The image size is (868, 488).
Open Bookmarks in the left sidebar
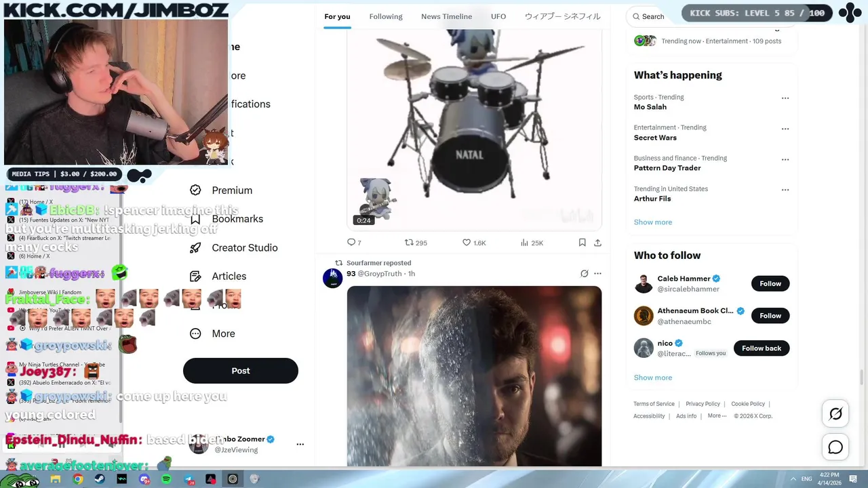226,219
